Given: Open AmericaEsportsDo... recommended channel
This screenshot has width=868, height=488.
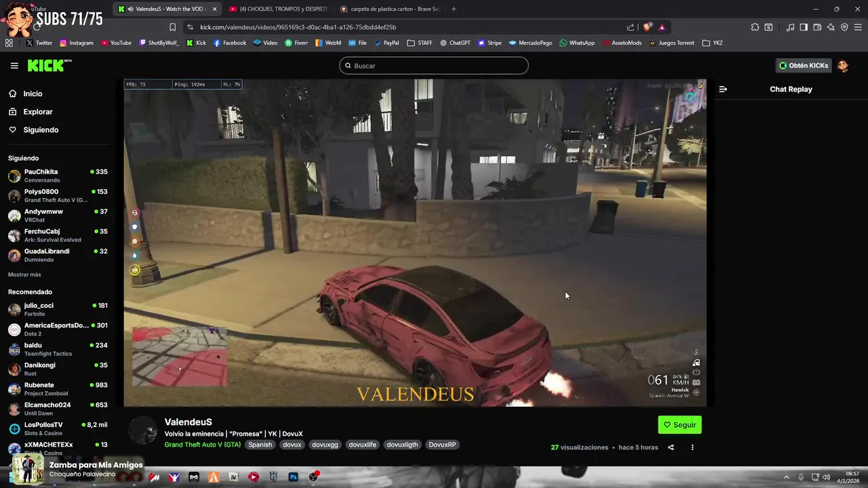Looking at the screenshot, I should click(58, 329).
